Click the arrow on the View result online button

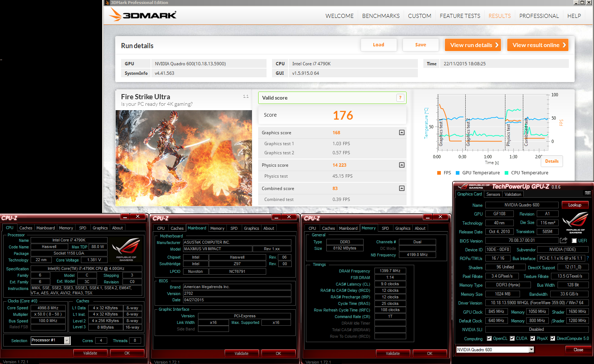point(564,45)
